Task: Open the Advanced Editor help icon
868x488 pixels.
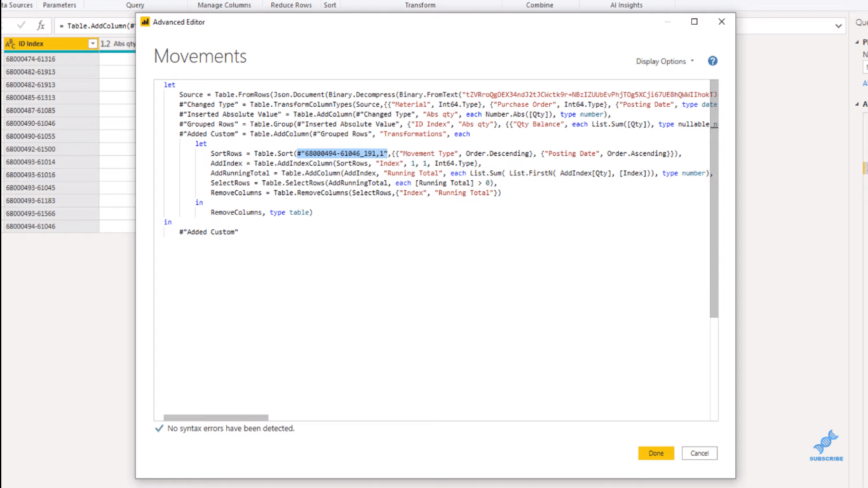Action: pyautogui.click(x=712, y=61)
